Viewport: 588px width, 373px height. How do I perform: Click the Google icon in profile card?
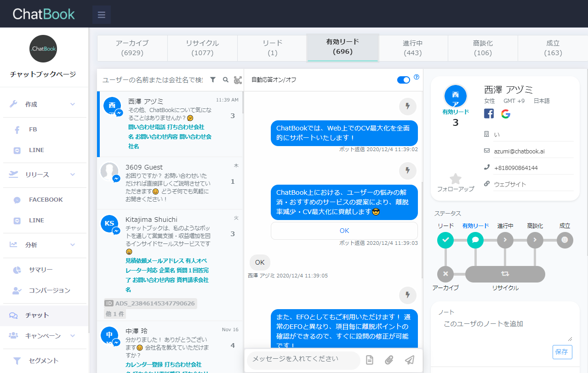[506, 114]
